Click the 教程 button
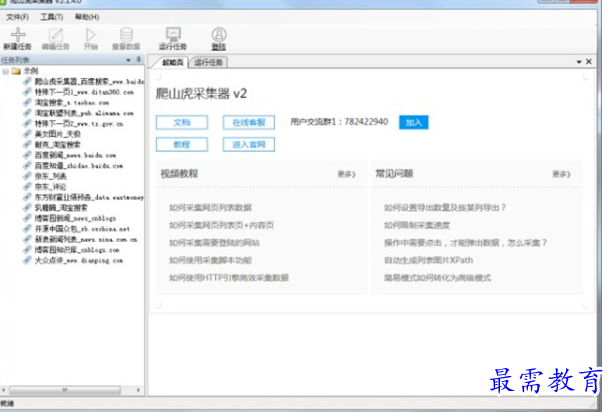 pyautogui.click(x=182, y=145)
